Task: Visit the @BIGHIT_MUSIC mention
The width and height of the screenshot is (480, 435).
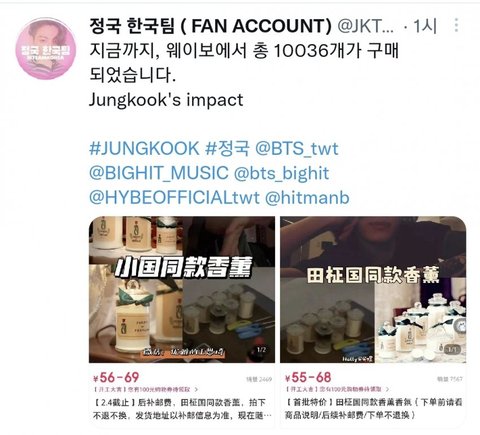Action: [x=159, y=173]
